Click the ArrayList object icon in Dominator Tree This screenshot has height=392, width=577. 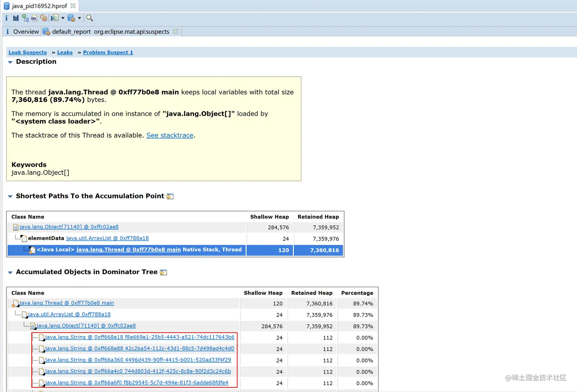pos(24,315)
